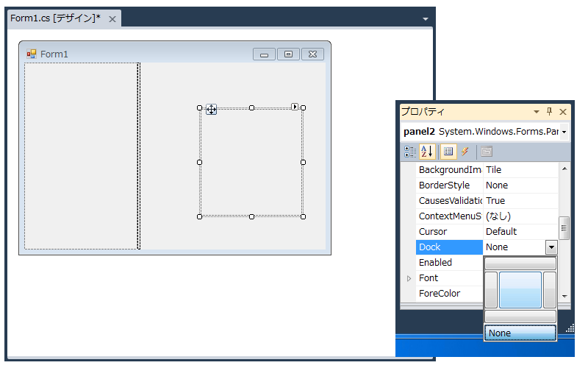
Task: Select the Enabled property name
Action: (435, 263)
